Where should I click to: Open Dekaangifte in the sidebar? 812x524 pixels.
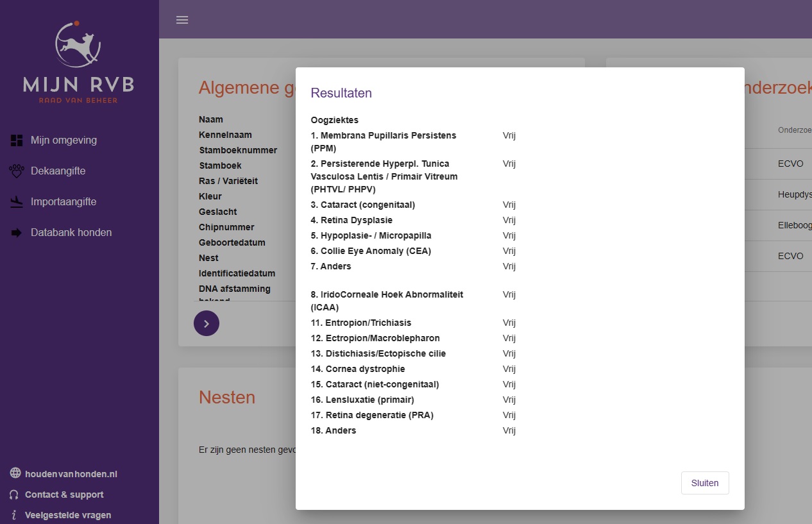click(58, 171)
